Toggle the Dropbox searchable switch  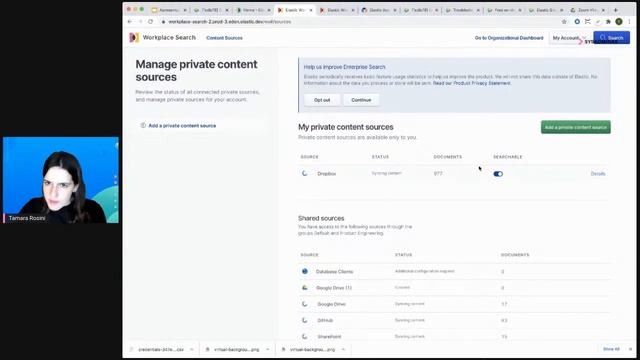498,174
